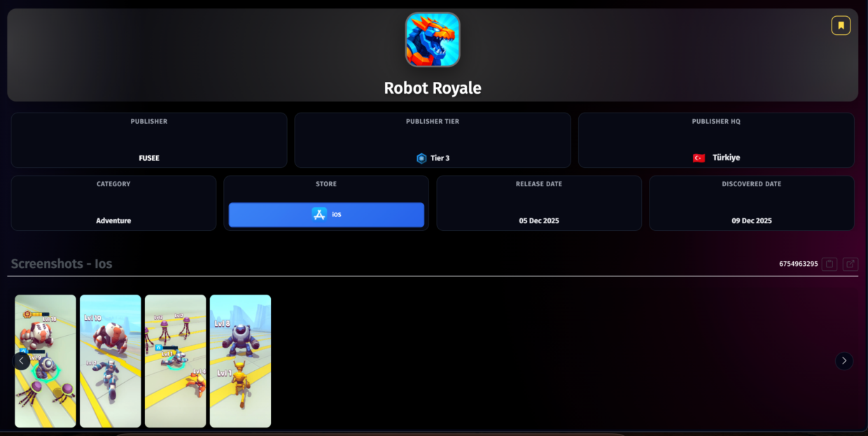Click the discovered date 09 Dec 2025
The width and height of the screenshot is (868, 436).
(x=751, y=220)
